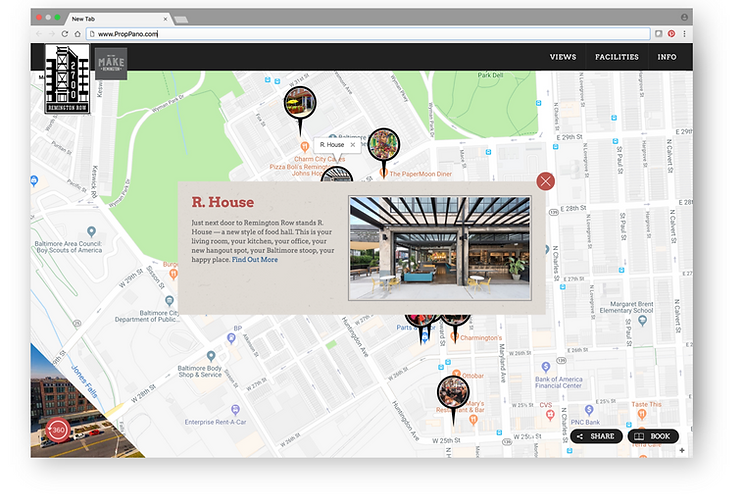743x504 pixels.
Task: Select photo pin near Ottobar
Action: point(453,392)
